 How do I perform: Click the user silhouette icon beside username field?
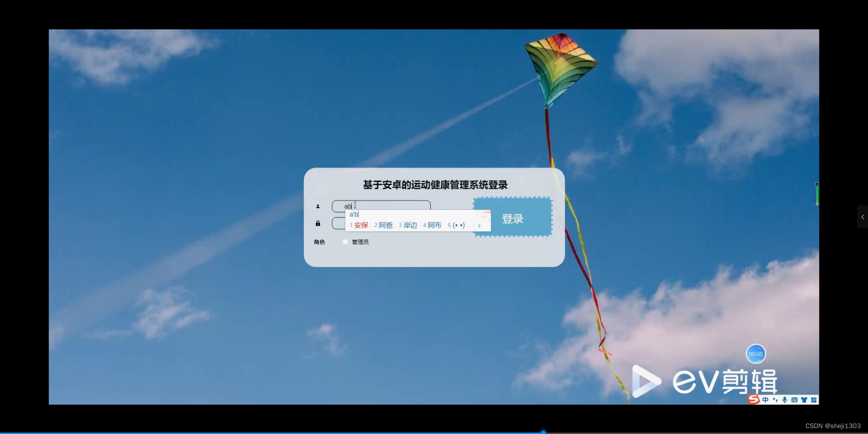click(x=318, y=206)
